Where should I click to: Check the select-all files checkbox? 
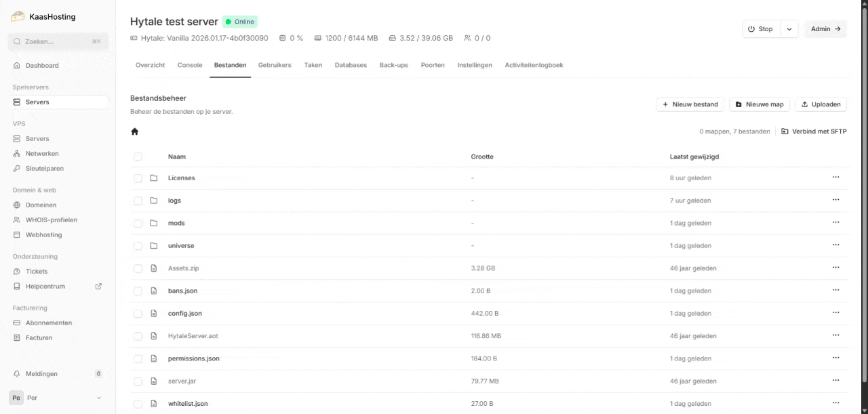click(138, 157)
